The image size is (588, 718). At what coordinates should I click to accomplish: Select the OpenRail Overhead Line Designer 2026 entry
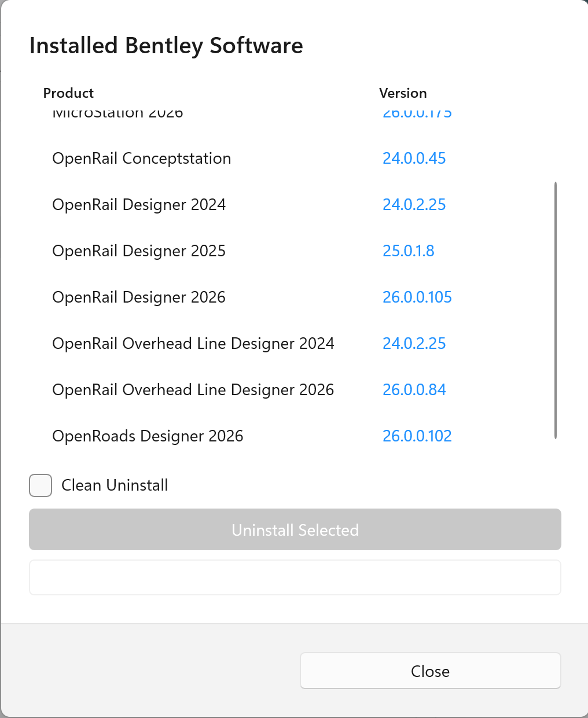tap(193, 389)
